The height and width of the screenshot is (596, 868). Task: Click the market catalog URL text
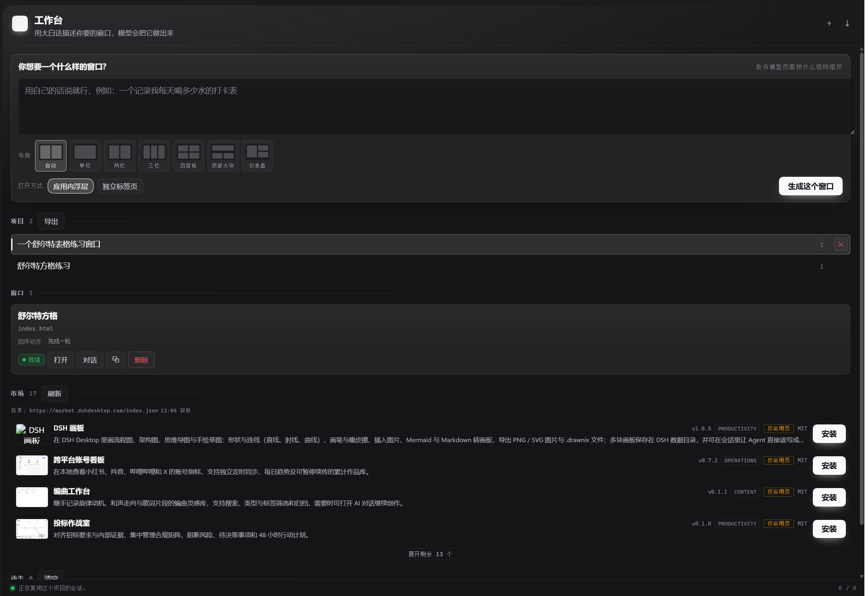coord(94,410)
